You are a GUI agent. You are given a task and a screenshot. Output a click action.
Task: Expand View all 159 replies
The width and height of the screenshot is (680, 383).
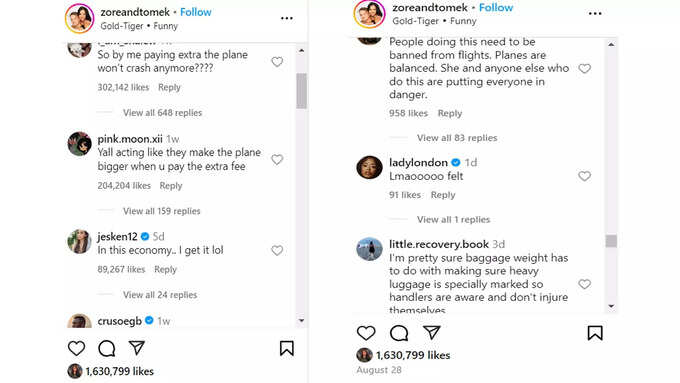[x=162, y=211]
